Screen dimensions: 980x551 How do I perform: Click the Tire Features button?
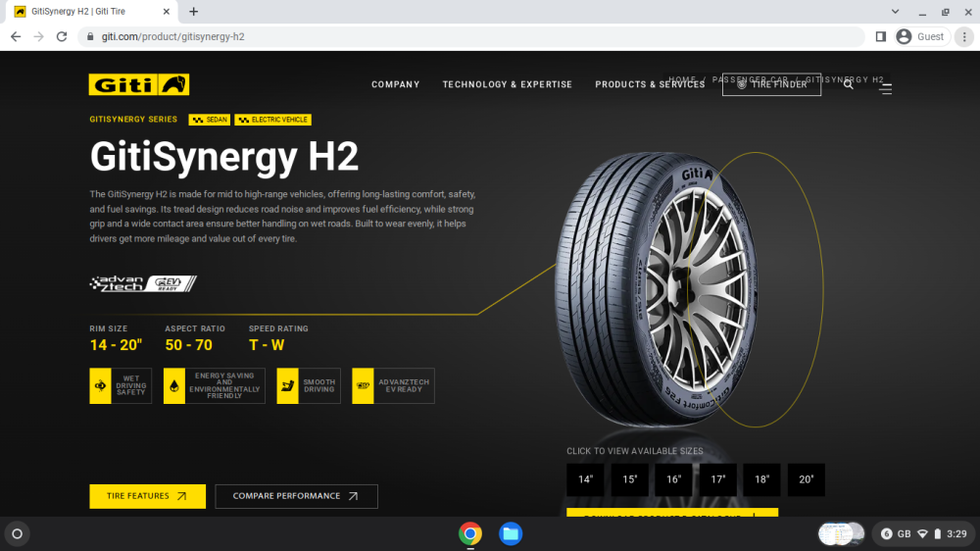(148, 496)
